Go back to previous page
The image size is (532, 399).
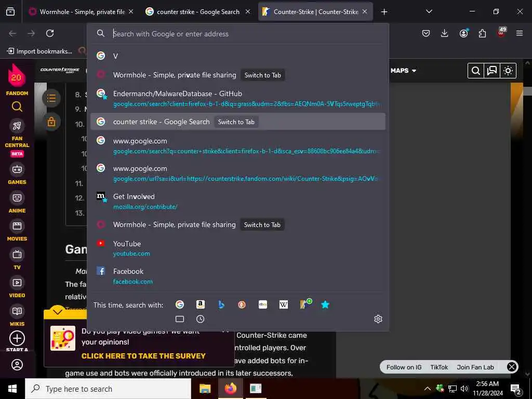(12, 33)
